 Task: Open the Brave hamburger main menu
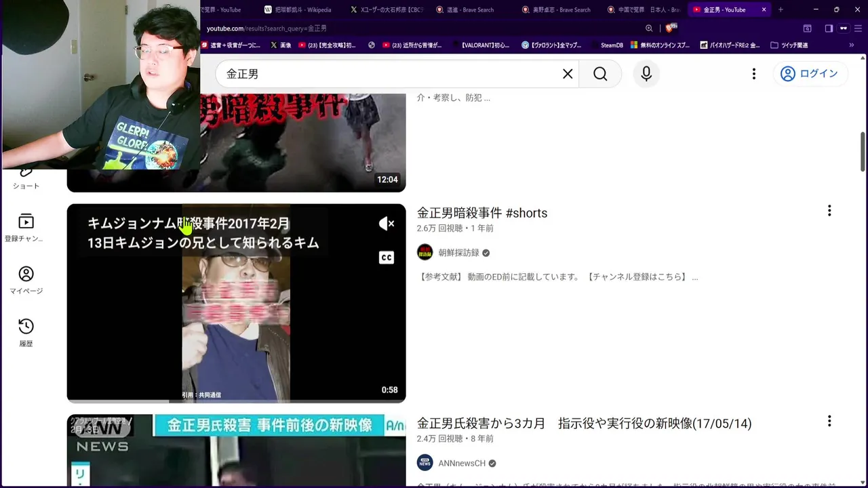pyautogui.click(x=858, y=28)
